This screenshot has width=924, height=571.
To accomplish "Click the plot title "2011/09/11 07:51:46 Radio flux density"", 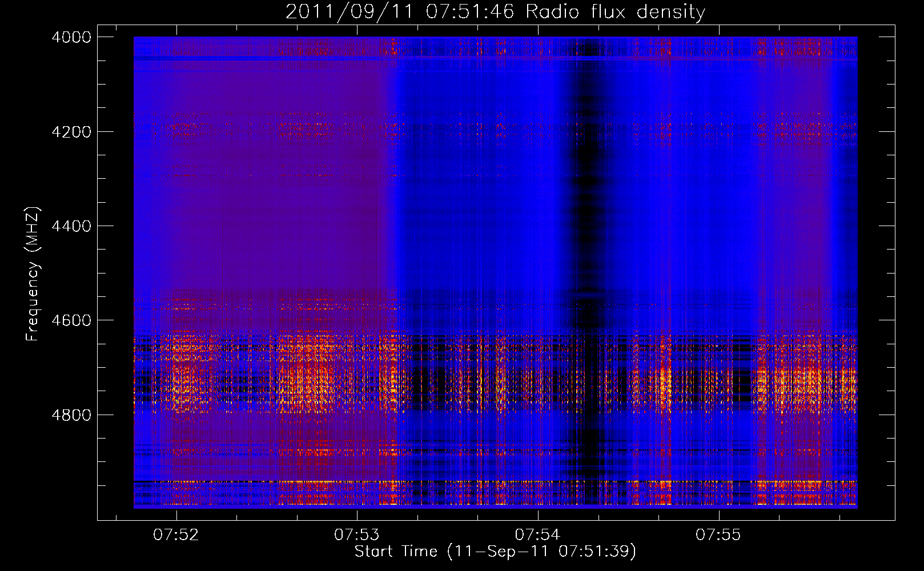I will [x=495, y=11].
